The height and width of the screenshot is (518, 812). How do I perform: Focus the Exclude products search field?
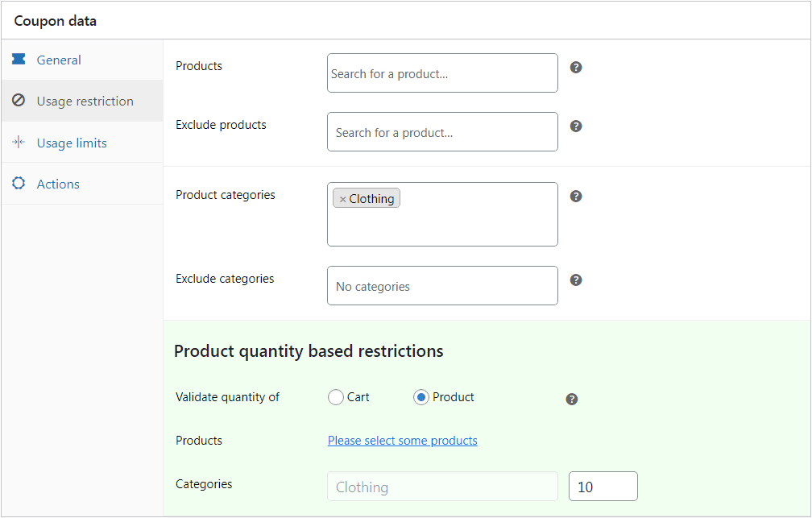coord(442,131)
